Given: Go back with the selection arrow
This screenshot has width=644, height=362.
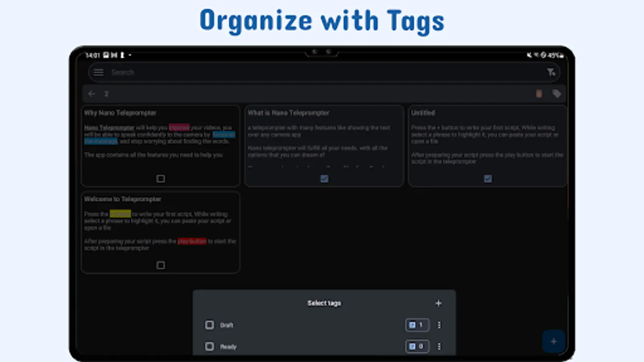Looking at the screenshot, I should tap(91, 94).
